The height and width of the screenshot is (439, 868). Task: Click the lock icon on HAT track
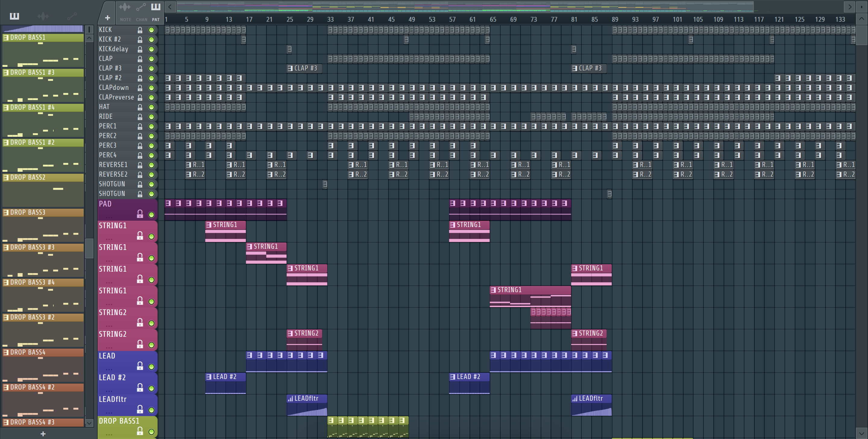click(140, 107)
